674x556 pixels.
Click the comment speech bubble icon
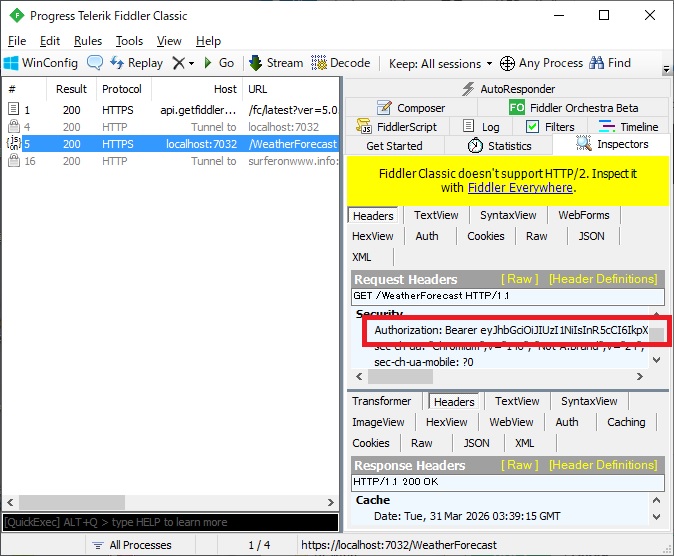(x=95, y=63)
